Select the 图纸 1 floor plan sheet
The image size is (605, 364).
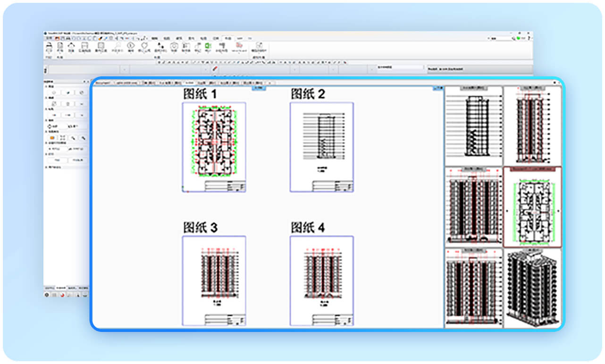(x=214, y=147)
